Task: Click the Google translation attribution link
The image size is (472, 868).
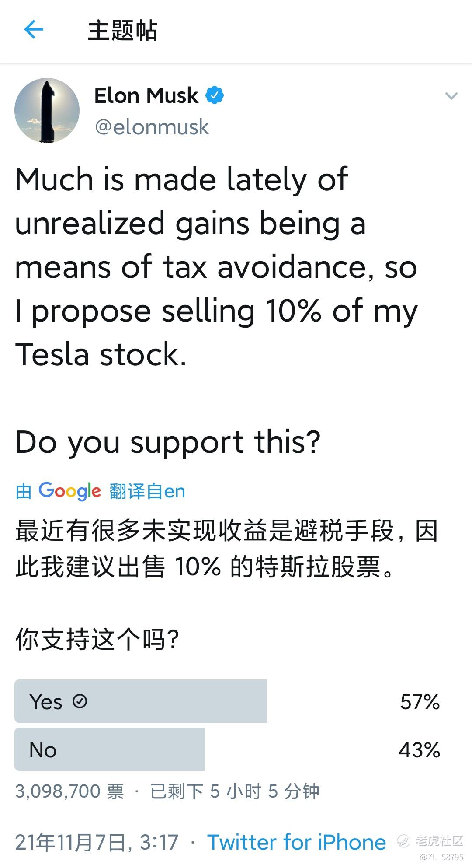Action: pyautogui.click(x=100, y=491)
